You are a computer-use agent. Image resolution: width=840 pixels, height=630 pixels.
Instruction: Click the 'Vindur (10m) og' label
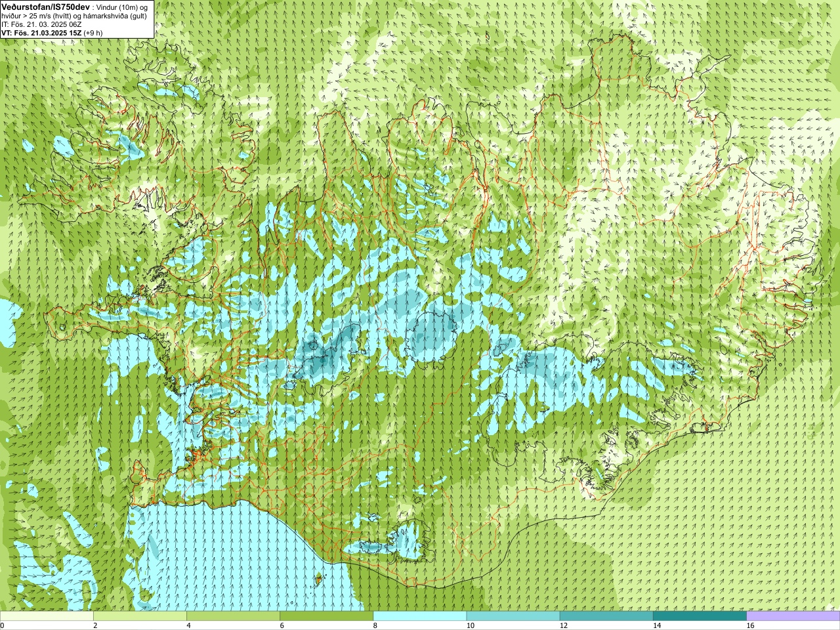point(122,7)
